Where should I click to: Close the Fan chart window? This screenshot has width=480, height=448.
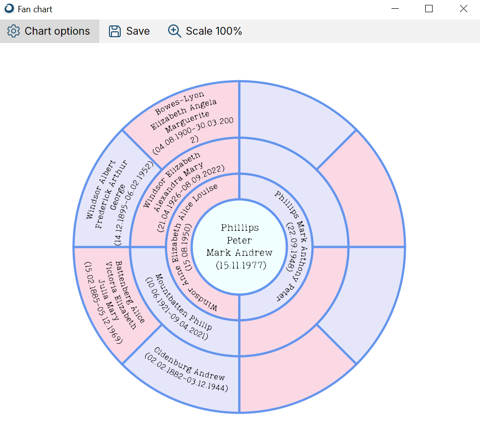click(463, 9)
